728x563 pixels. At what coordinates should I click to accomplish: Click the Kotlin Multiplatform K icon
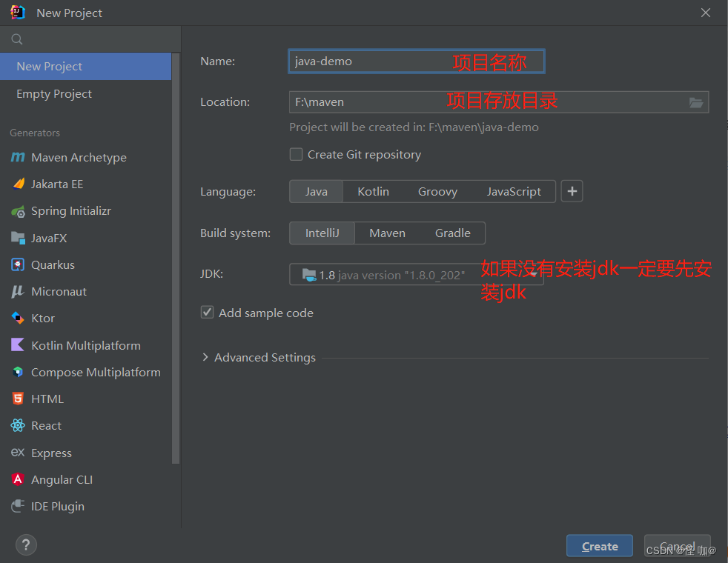(x=18, y=345)
